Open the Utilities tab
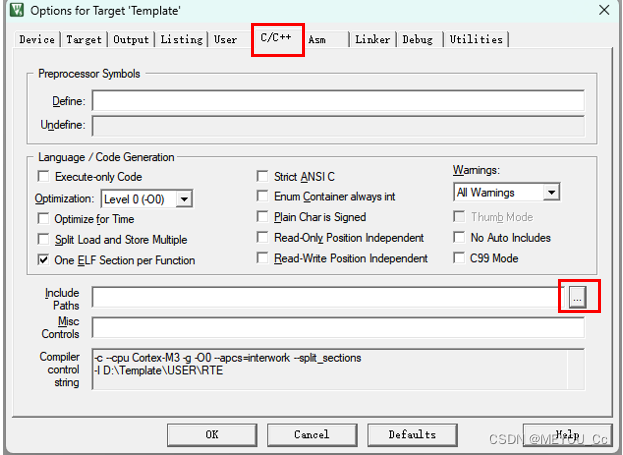623x455 pixels. (x=476, y=39)
